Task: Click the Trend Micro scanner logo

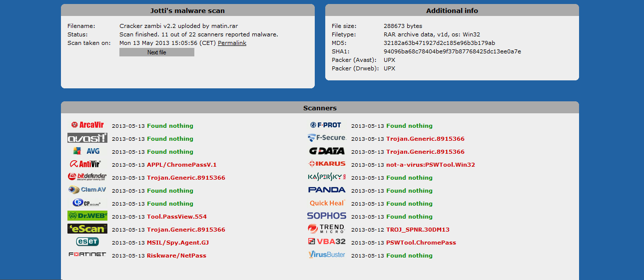Action: click(326, 229)
